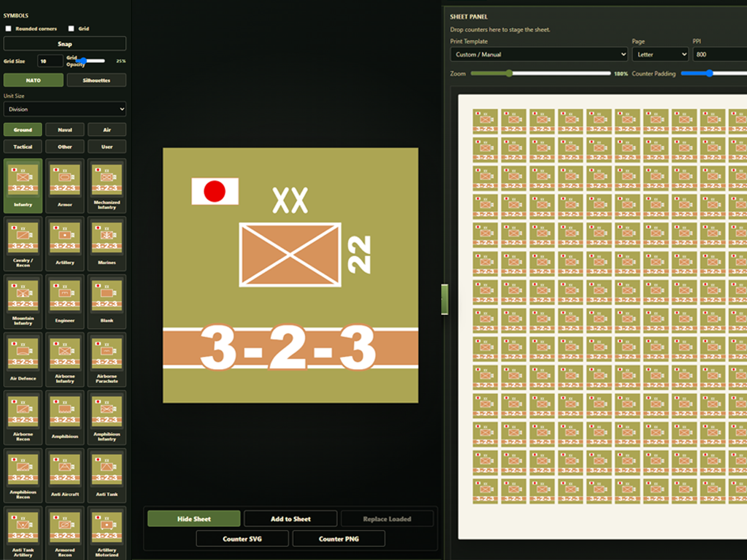Image resolution: width=747 pixels, height=560 pixels.
Task: Enable the Rounded corners checkbox
Action: (9, 29)
